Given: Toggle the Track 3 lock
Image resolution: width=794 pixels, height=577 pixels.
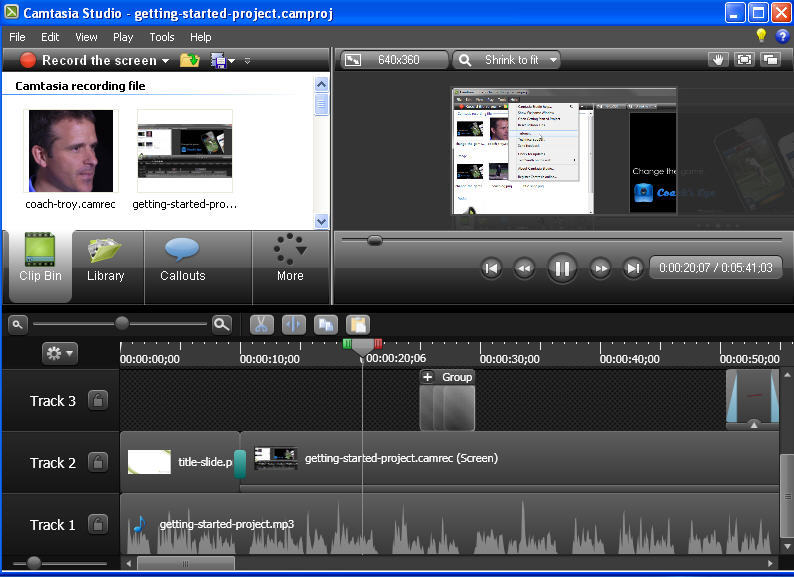Looking at the screenshot, I should (x=98, y=400).
